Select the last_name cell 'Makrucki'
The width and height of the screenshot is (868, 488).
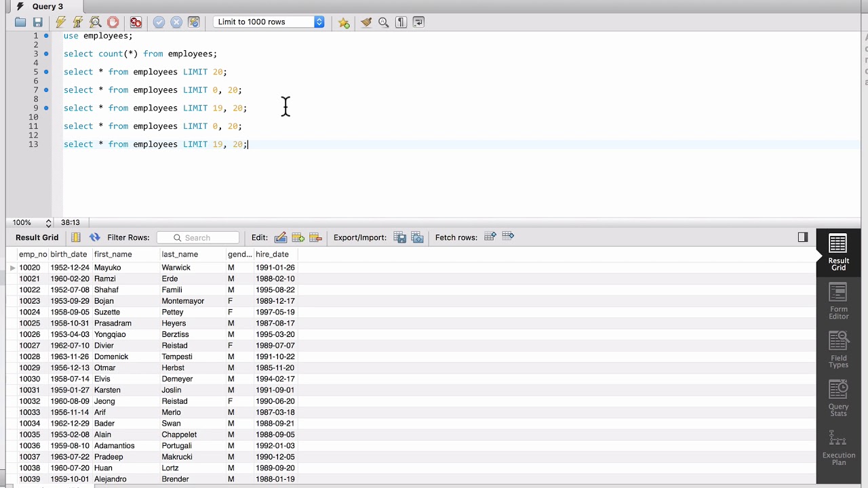pos(193,457)
